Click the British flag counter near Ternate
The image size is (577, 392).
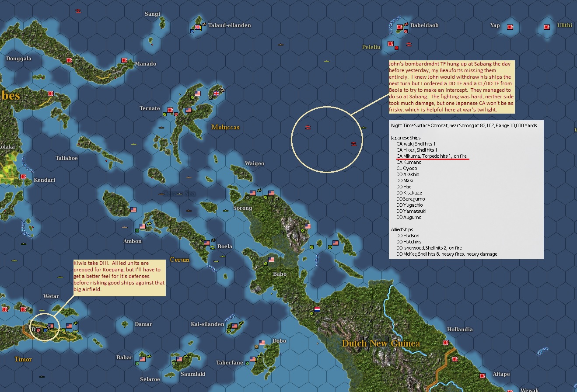(x=215, y=93)
